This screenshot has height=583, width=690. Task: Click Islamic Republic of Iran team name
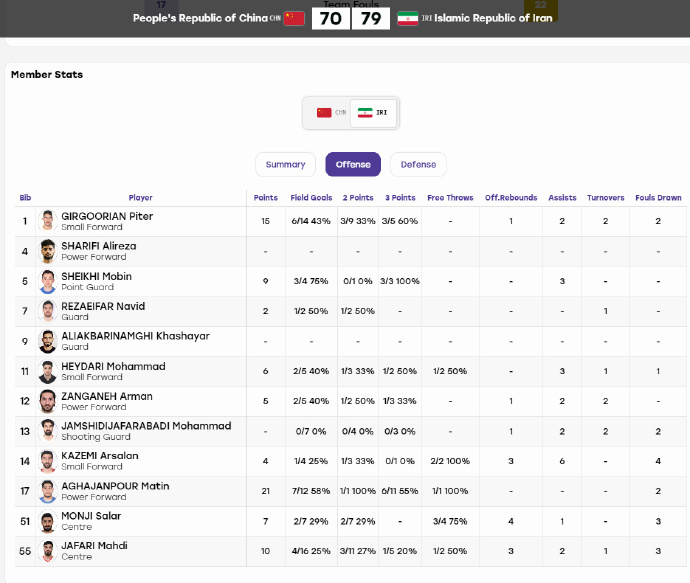tap(493, 18)
